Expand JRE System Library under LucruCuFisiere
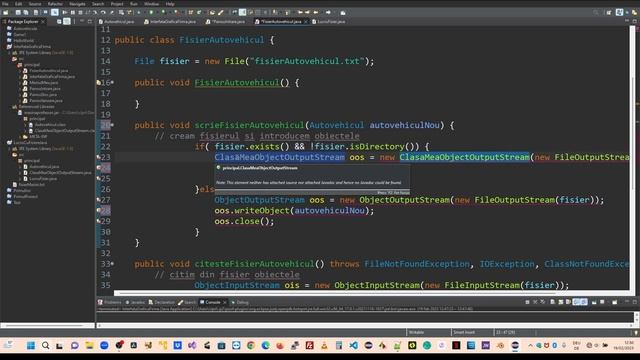 point(9,149)
